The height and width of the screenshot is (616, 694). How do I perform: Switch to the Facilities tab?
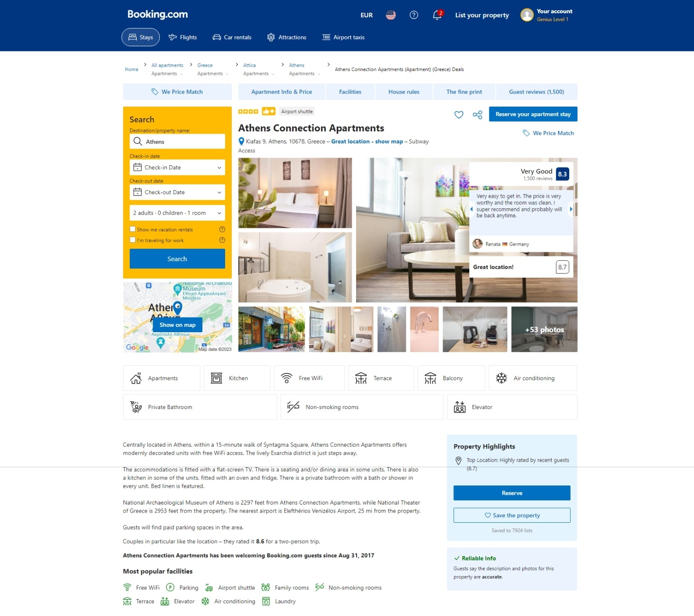[350, 92]
